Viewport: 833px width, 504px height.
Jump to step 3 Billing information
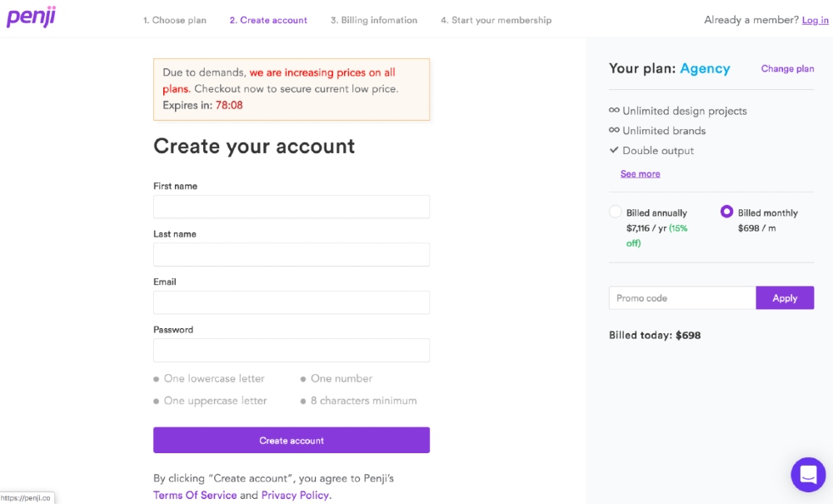[x=374, y=20]
